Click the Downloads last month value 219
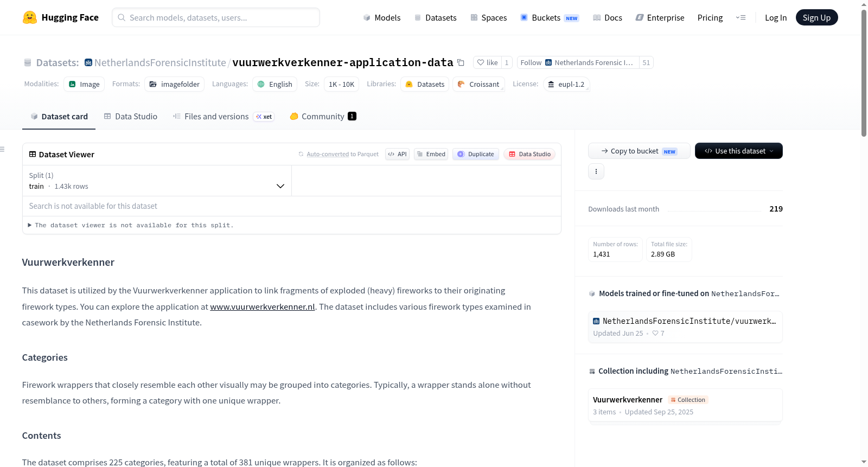 (776, 209)
